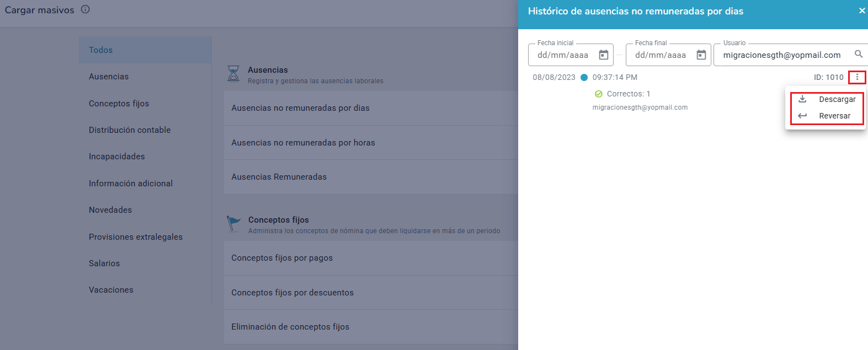The height and width of the screenshot is (350, 868).
Task: Click the Fecha inicial date field
Action: click(571, 55)
